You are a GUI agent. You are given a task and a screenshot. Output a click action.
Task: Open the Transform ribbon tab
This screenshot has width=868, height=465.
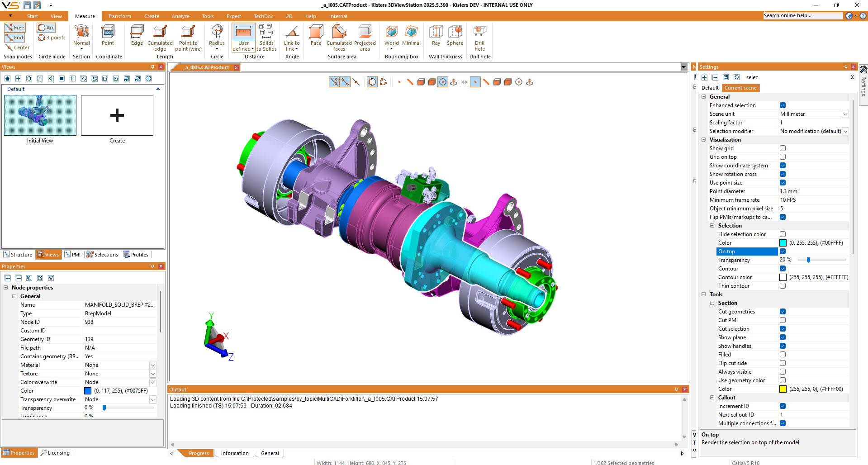tap(119, 16)
